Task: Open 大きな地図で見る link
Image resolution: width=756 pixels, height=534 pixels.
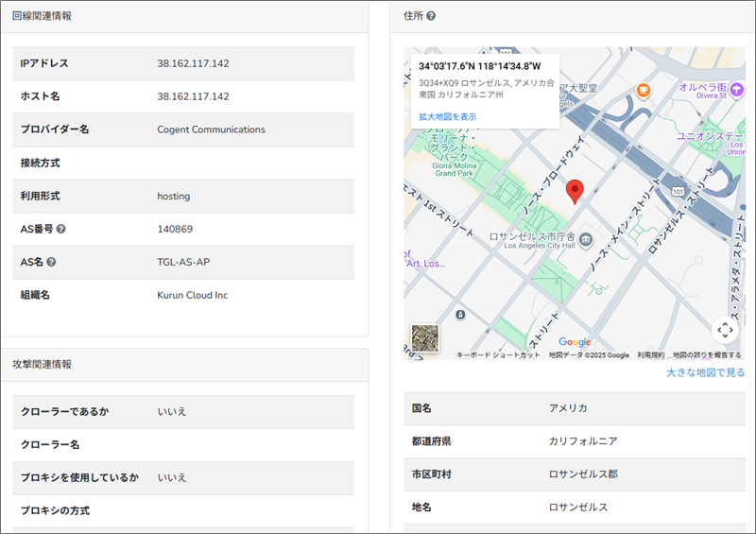Action: 705,372
